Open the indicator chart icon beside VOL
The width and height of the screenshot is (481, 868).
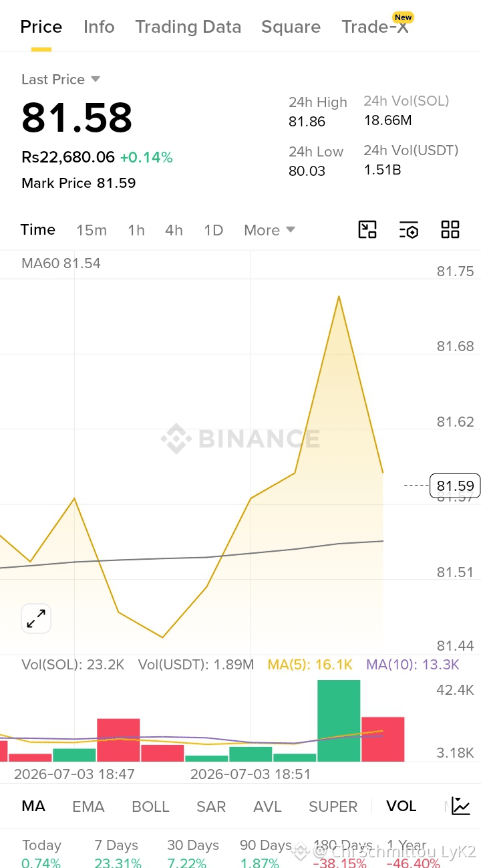[461, 806]
